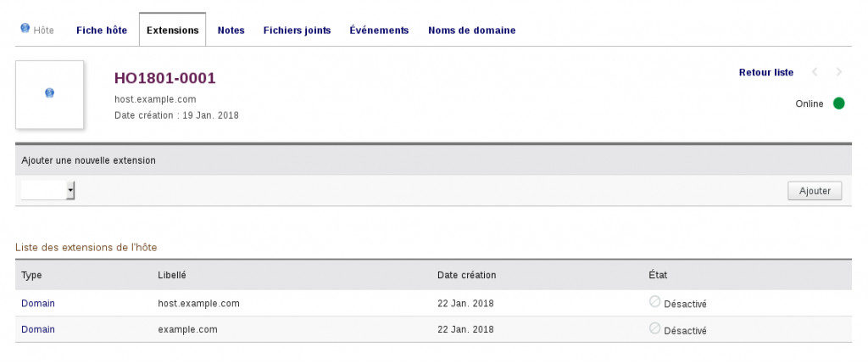Image resolution: width=868 pixels, height=364 pixels.
Task: Open the Notes tab
Action: pyautogui.click(x=231, y=30)
